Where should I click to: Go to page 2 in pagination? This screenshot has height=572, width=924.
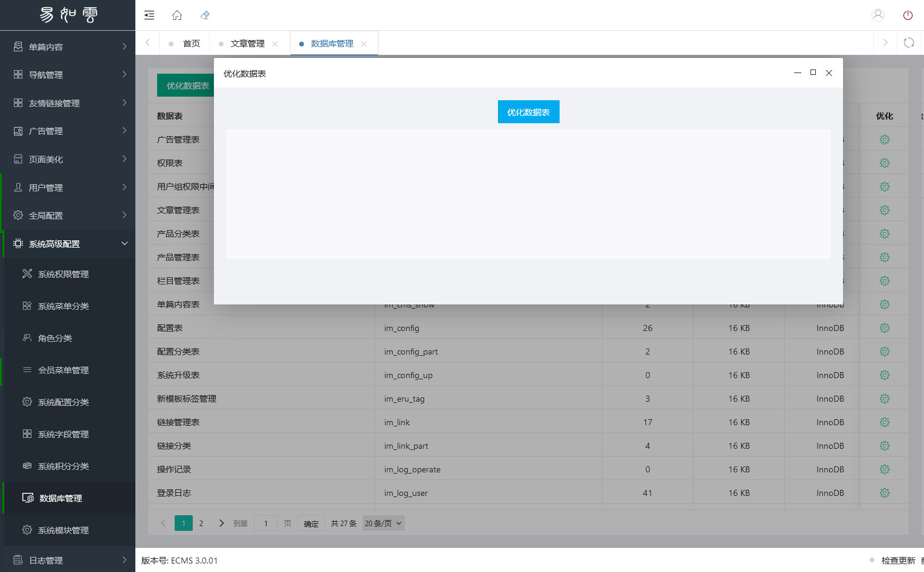(201, 524)
